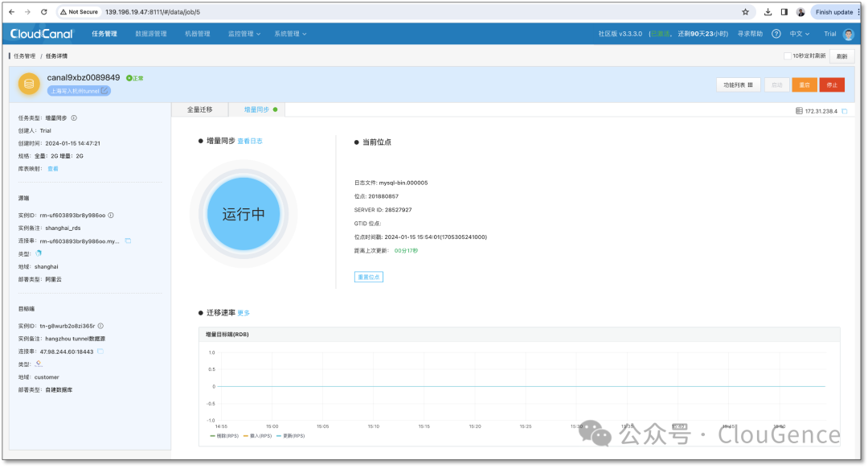Click the yellow database task icon
Viewport: 868px width, 469px height.
click(29, 84)
